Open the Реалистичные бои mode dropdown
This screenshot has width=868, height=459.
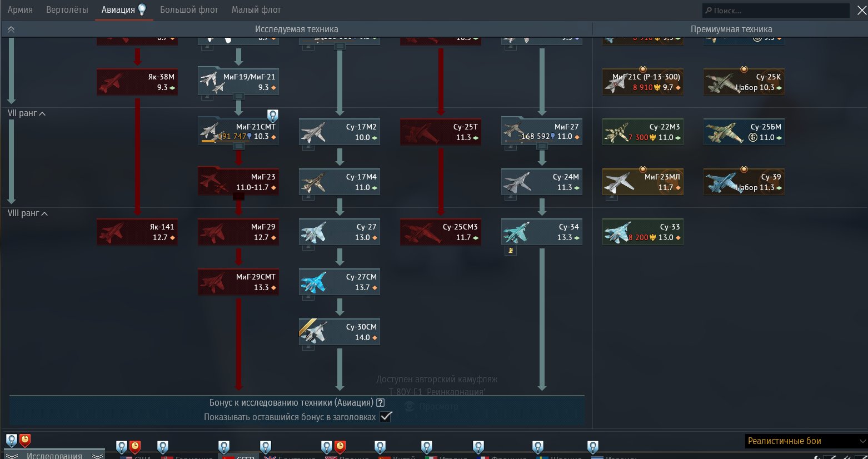pyautogui.click(x=806, y=441)
